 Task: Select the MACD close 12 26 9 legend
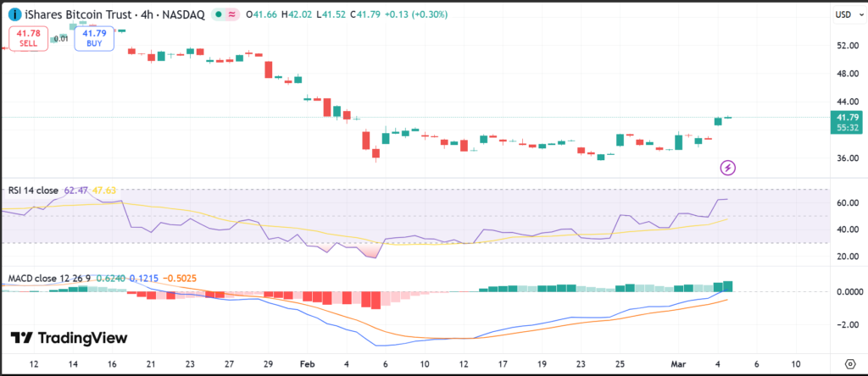(49, 277)
